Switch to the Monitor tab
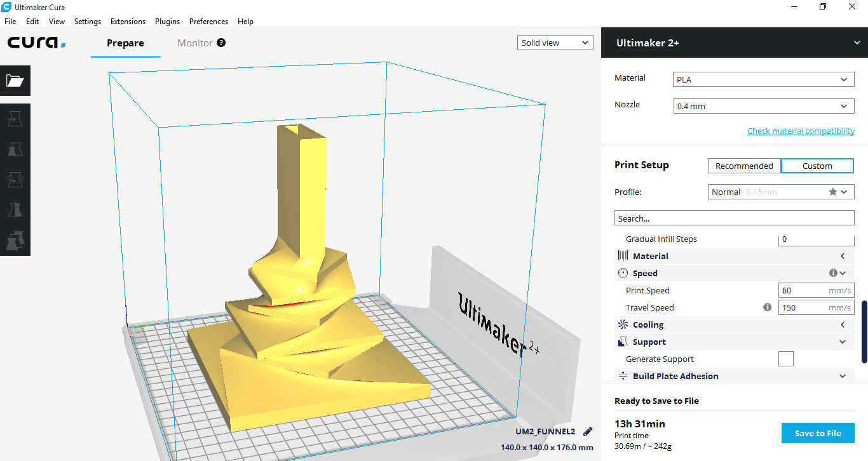Screen dimensions: 868x461 point(195,43)
